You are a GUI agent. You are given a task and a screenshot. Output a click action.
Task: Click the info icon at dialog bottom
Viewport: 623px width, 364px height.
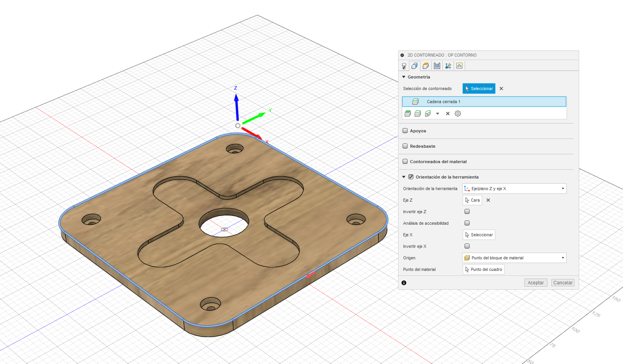pyautogui.click(x=404, y=283)
